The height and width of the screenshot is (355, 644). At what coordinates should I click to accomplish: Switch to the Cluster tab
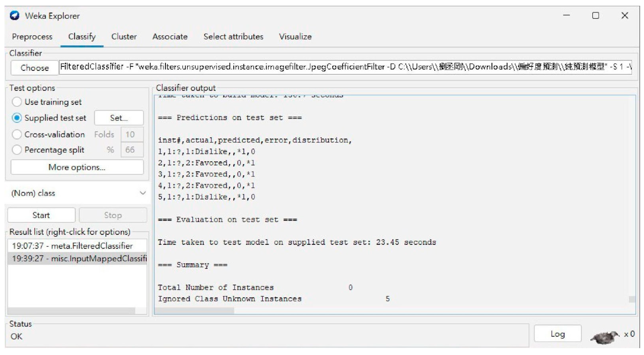tap(124, 37)
